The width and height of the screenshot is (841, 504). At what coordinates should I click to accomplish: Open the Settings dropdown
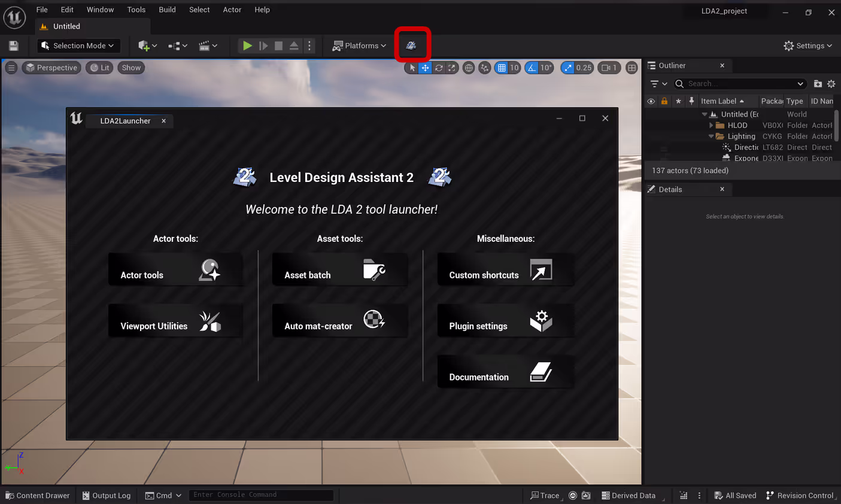(807, 45)
